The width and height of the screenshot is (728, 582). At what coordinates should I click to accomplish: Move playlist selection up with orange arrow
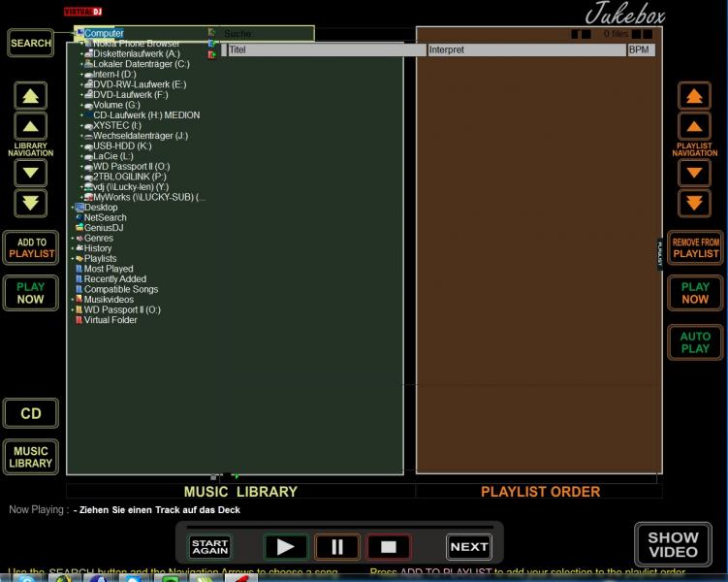point(694,126)
